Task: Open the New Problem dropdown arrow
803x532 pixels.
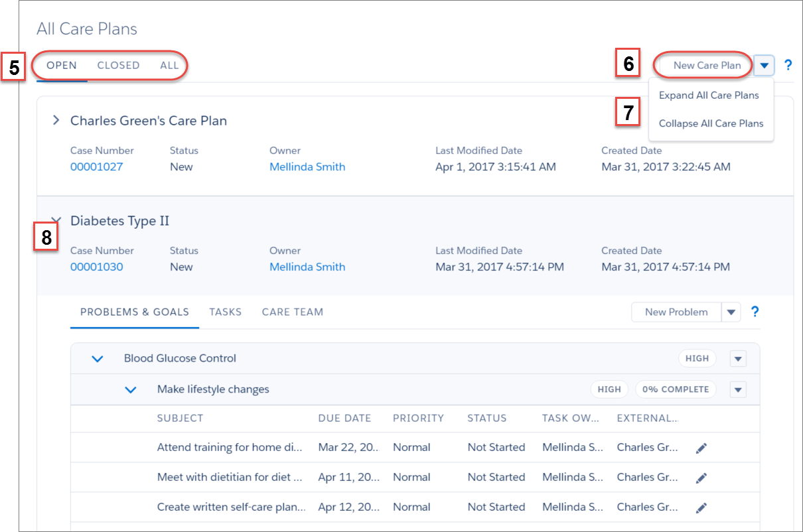Action: pos(731,312)
